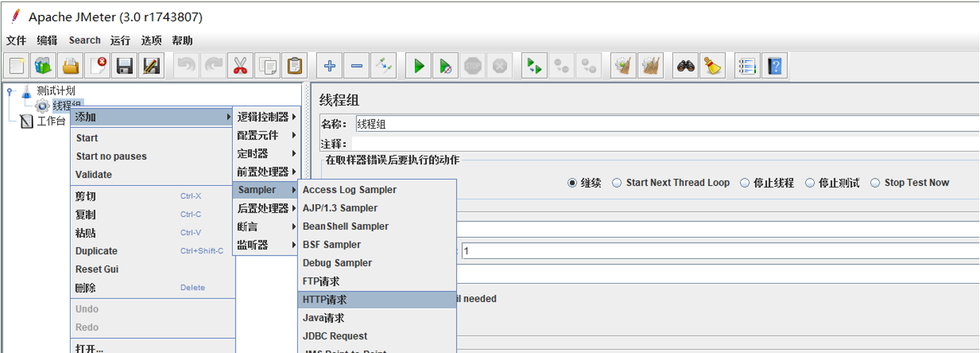Open the Search menu
The width and height of the screenshot is (980, 353).
(x=85, y=40)
